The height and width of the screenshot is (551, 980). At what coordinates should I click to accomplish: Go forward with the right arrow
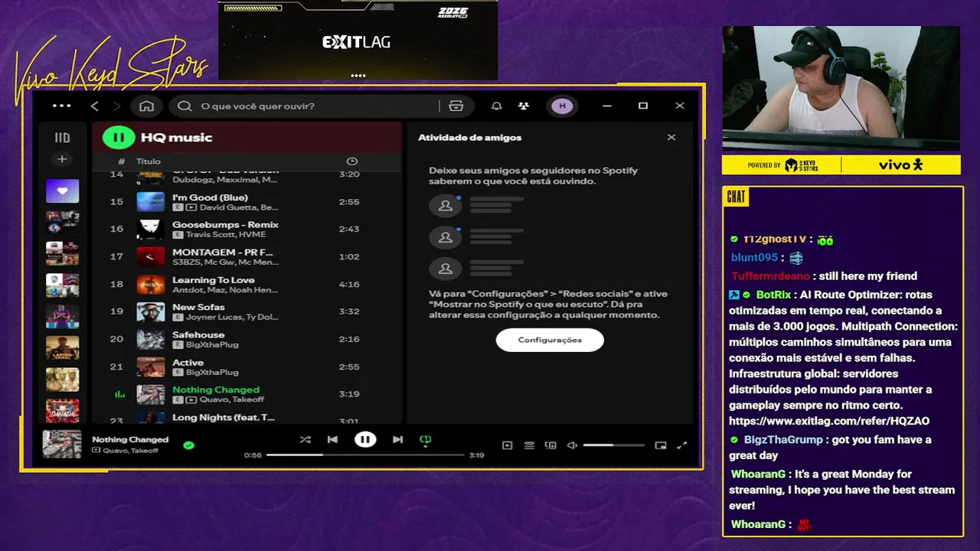(x=117, y=106)
